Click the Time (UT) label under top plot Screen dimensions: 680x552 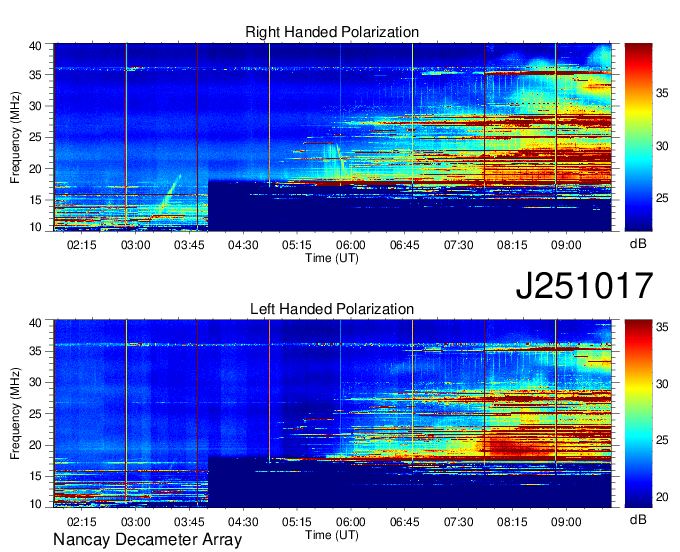pyautogui.click(x=332, y=257)
